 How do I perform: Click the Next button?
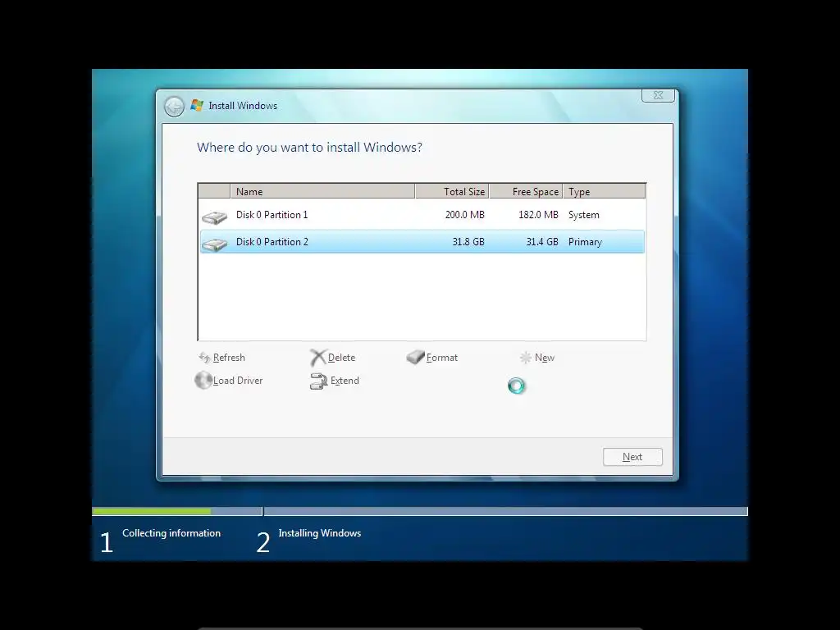(632, 457)
